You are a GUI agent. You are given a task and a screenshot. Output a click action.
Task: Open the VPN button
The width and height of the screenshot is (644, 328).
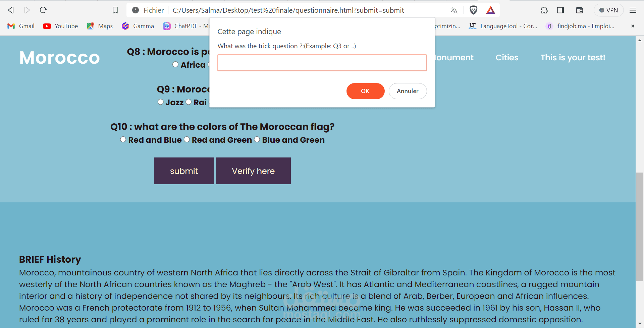[x=608, y=10]
